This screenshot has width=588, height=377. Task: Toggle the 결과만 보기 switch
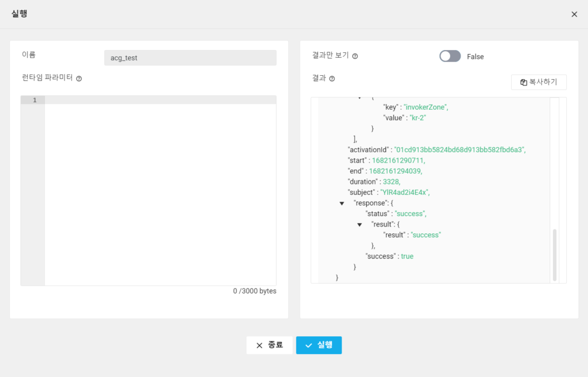click(x=450, y=56)
